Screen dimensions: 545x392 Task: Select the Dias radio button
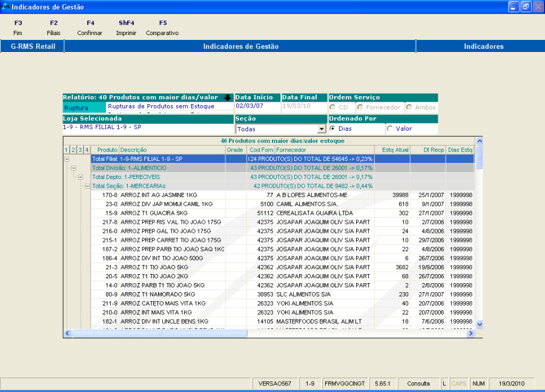click(x=332, y=128)
